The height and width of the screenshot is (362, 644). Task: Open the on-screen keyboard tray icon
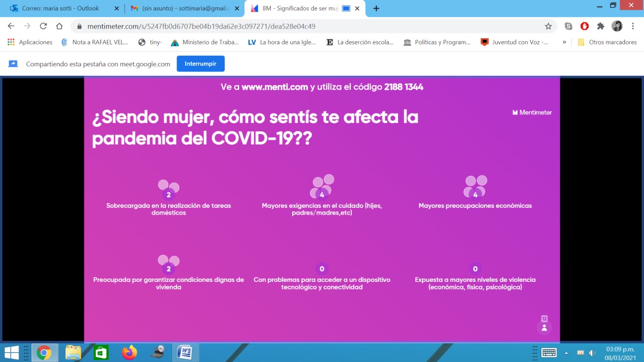(549, 352)
